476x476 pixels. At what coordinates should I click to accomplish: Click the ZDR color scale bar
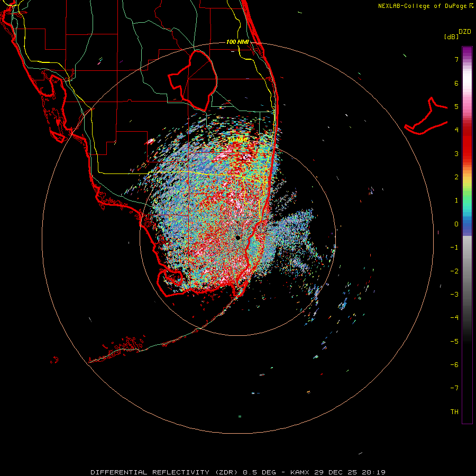(467, 235)
